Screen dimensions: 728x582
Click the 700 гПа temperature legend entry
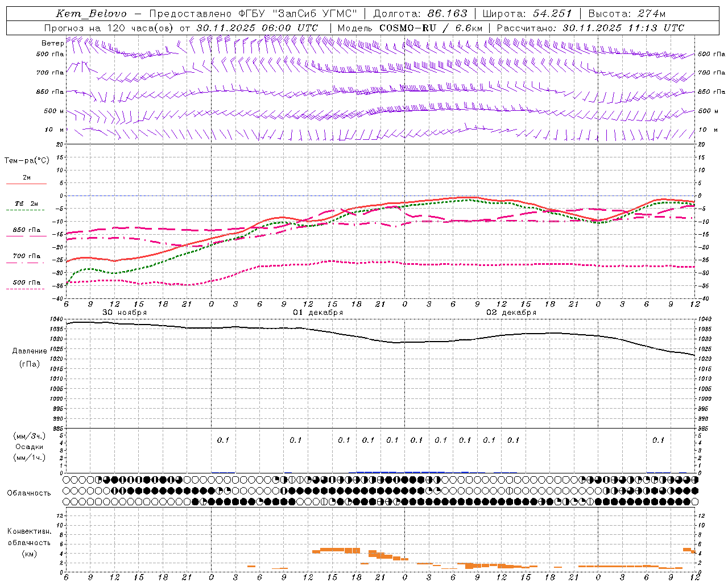[x=27, y=256]
